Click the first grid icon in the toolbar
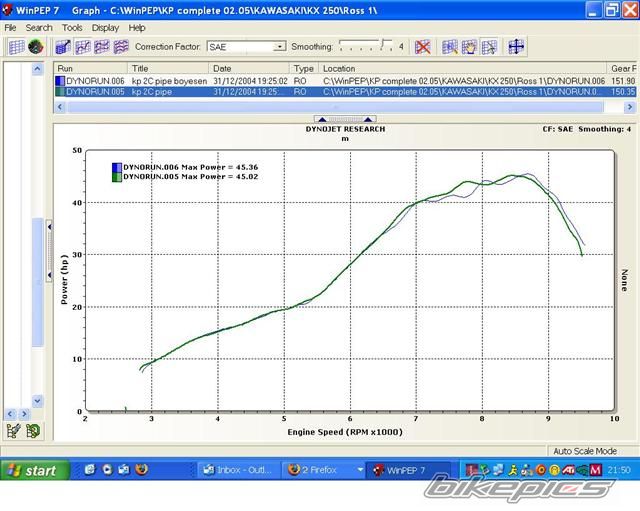 coord(16,46)
